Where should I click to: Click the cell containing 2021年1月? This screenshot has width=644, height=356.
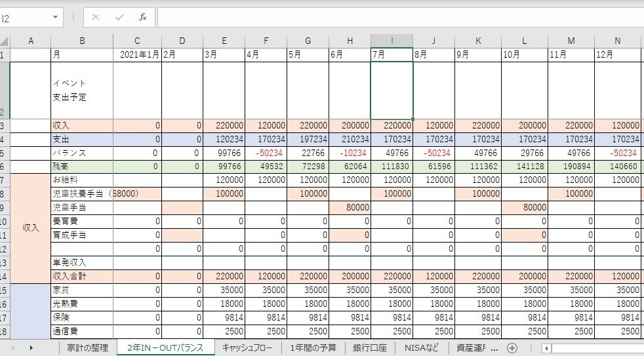coord(137,54)
